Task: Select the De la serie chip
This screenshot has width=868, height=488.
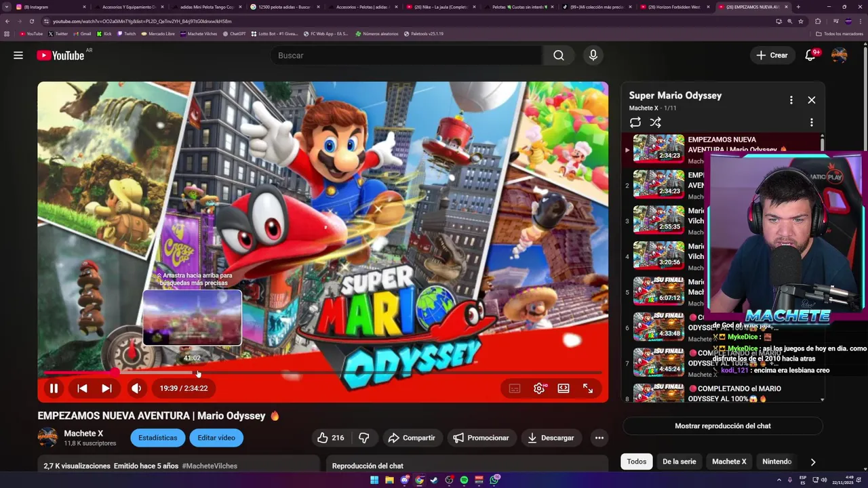Action: (x=679, y=462)
